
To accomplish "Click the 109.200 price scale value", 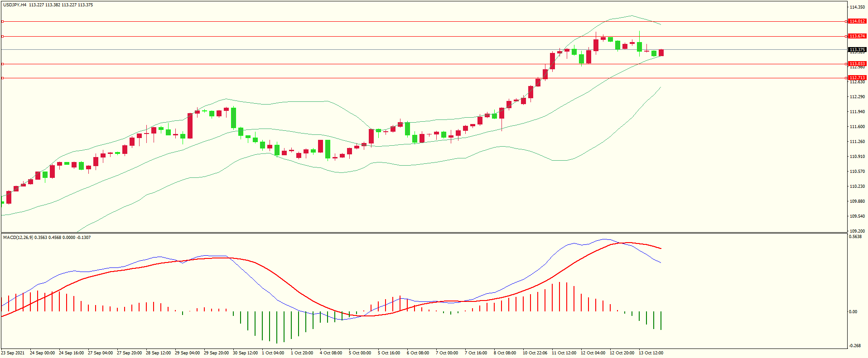I will [857, 231].
